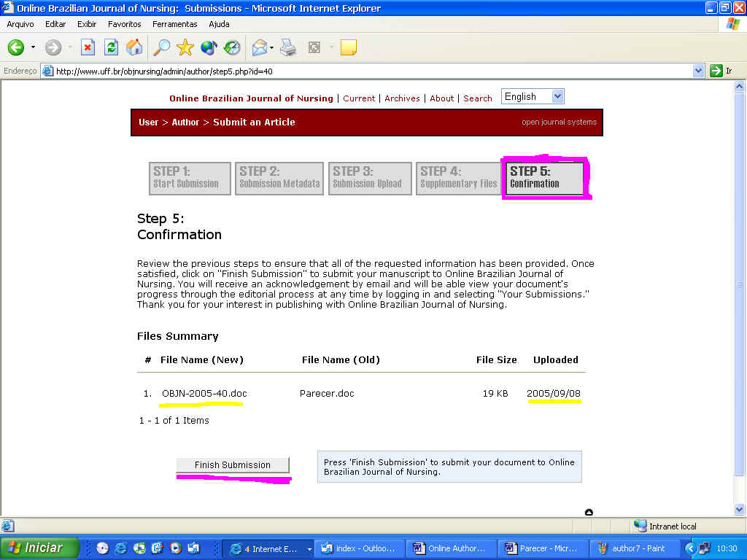The image size is (747, 560).
Task: Open the Search magnifier in the toolbar
Action: (161, 48)
